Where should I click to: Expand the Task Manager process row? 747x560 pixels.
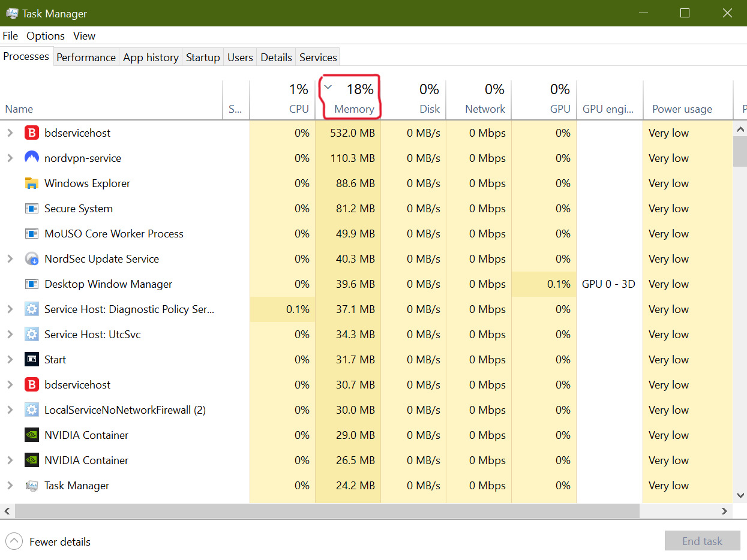pyautogui.click(x=10, y=486)
